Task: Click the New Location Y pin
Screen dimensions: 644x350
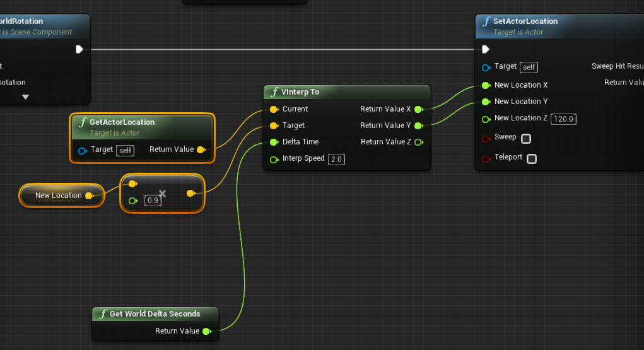Action: (486, 102)
